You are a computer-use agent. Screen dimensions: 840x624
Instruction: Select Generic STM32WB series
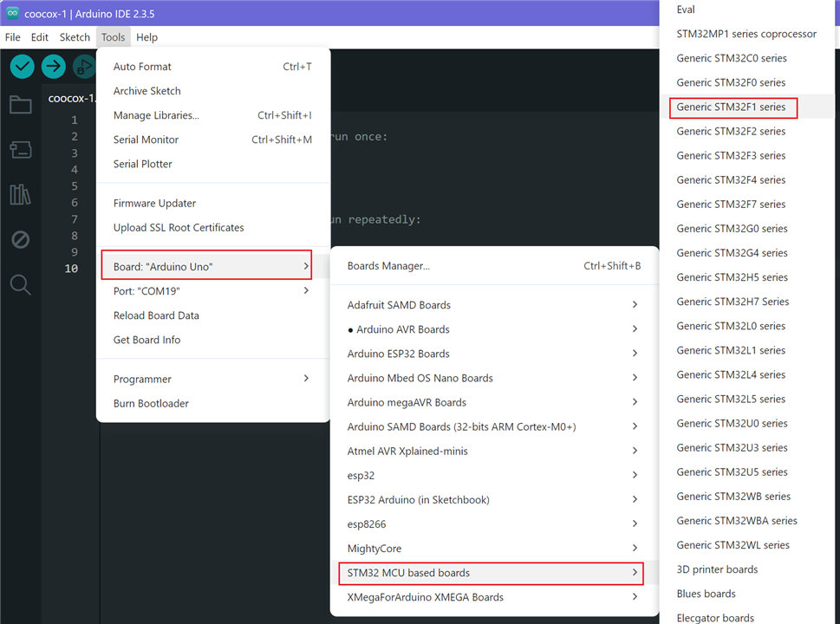click(x=747, y=497)
